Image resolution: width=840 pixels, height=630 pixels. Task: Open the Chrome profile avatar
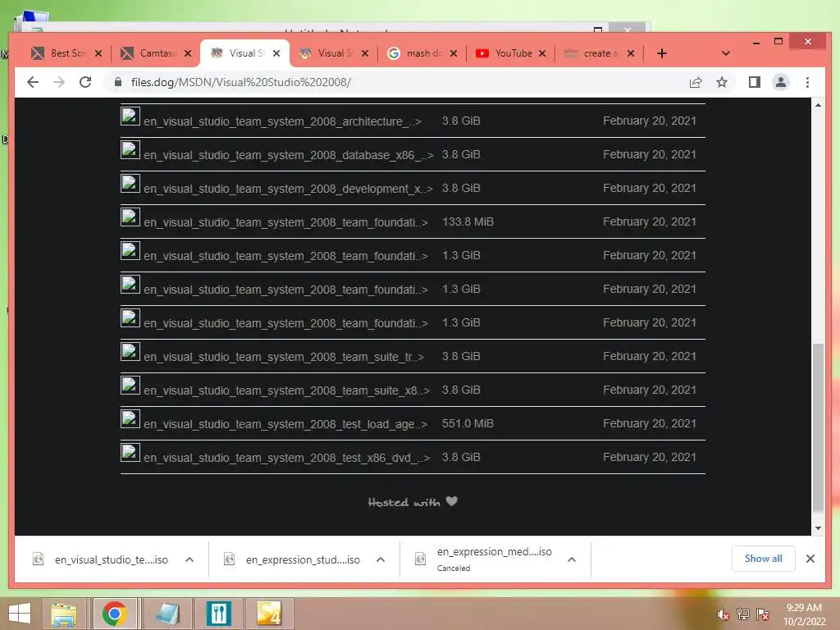coord(781,82)
